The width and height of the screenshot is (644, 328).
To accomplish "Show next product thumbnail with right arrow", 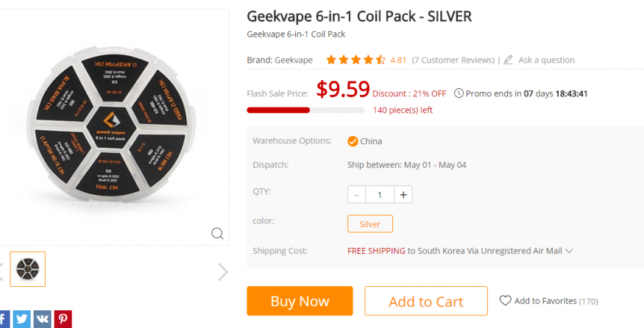I will pos(223,272).
